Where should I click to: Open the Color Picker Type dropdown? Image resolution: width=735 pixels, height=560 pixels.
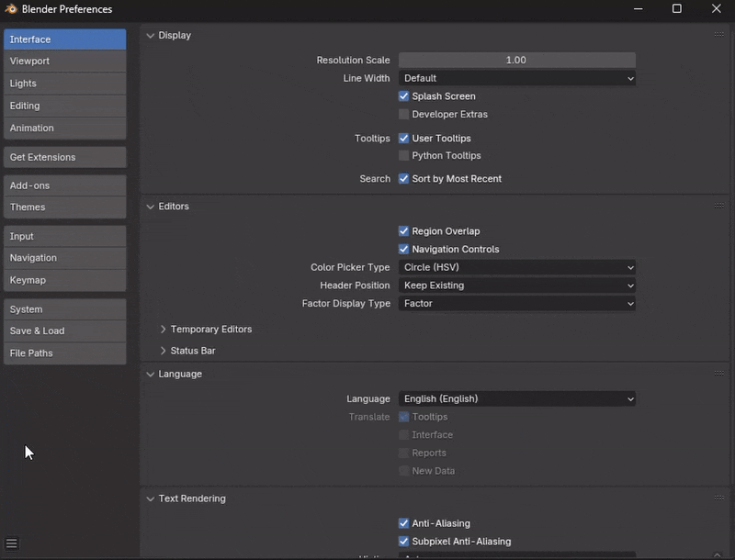[x=517, y=267]
